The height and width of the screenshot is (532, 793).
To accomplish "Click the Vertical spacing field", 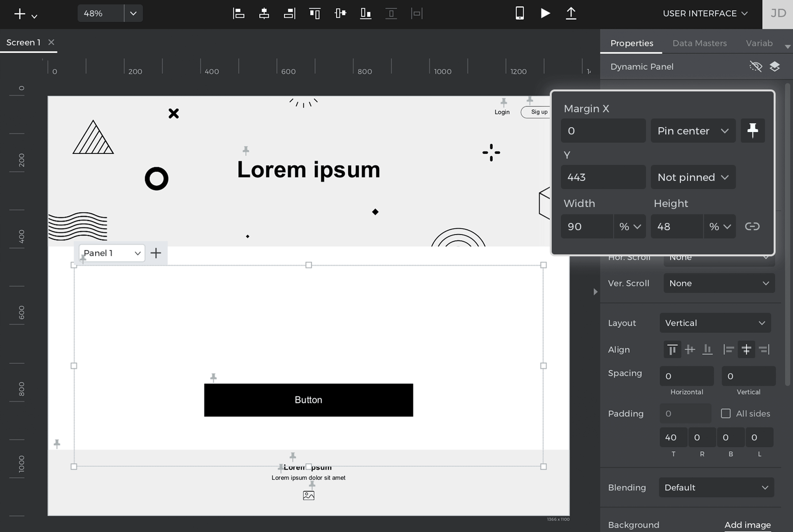I will click(749, 376).
